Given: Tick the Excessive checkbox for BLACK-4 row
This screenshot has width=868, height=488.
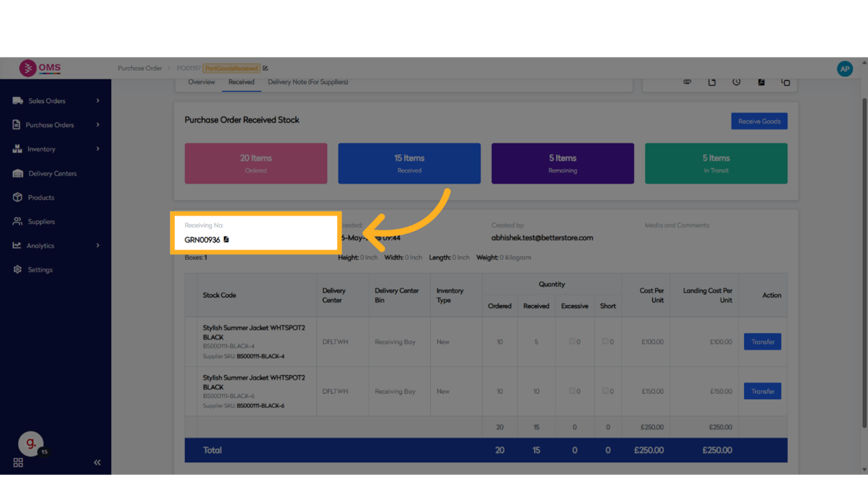Looking at the screenshot, I should (572, 341).
